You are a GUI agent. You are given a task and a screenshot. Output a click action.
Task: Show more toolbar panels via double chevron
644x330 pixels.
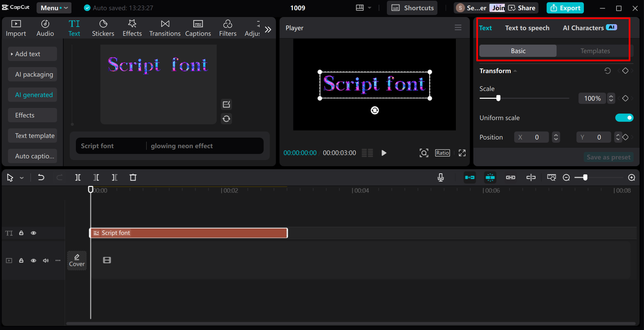[x=268, y=30]
